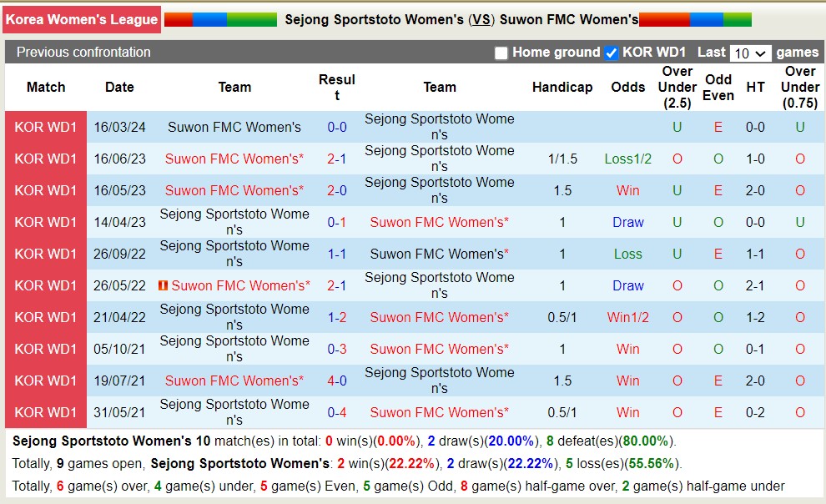Click the Win odds link on 16/05/23 row
The width and height of the screenshot is (826, 504).
(627, 190)
